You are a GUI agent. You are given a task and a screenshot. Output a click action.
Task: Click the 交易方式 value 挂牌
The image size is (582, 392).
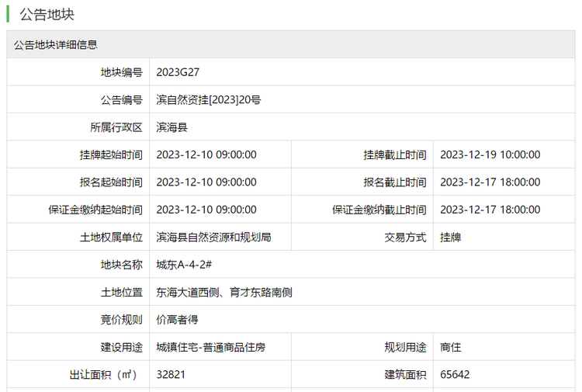pyautogui.click(x=450, y=238)
